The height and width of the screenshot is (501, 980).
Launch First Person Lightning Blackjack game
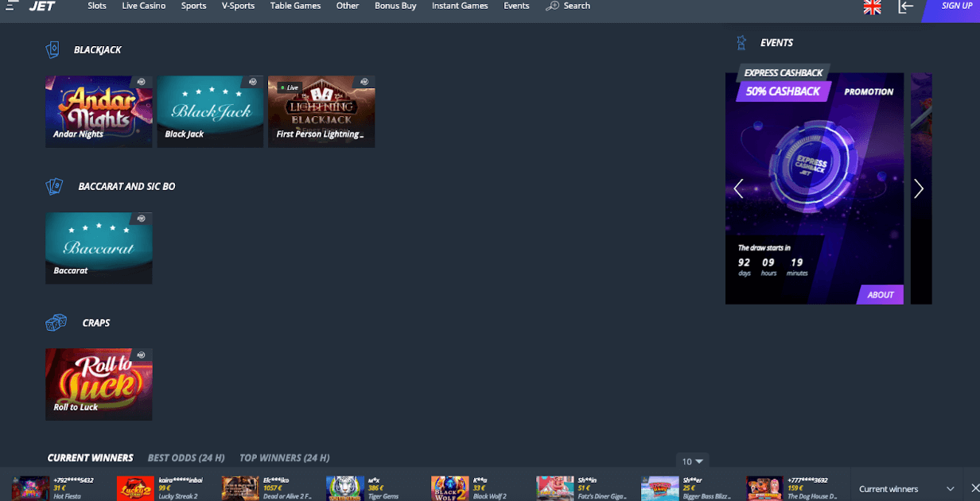point(321,111)
